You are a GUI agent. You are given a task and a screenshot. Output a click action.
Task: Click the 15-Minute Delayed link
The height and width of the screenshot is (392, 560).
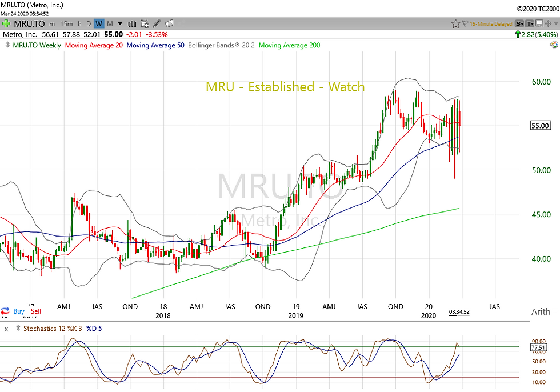491,24
